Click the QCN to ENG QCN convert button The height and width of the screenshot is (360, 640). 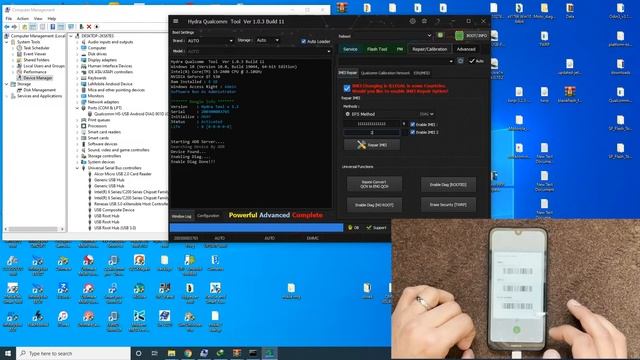(374, 184)
